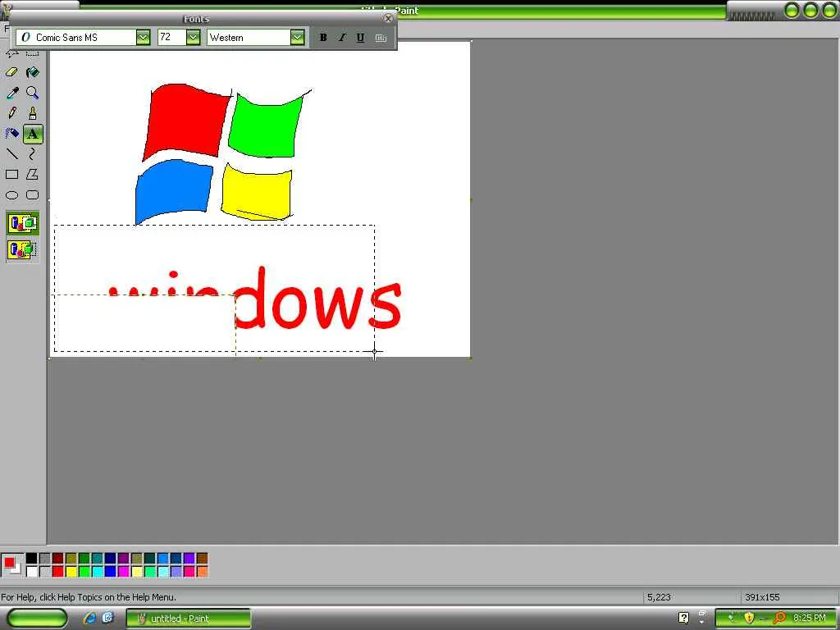Click the red "dows" text on canvas

(x=318, y=299)
